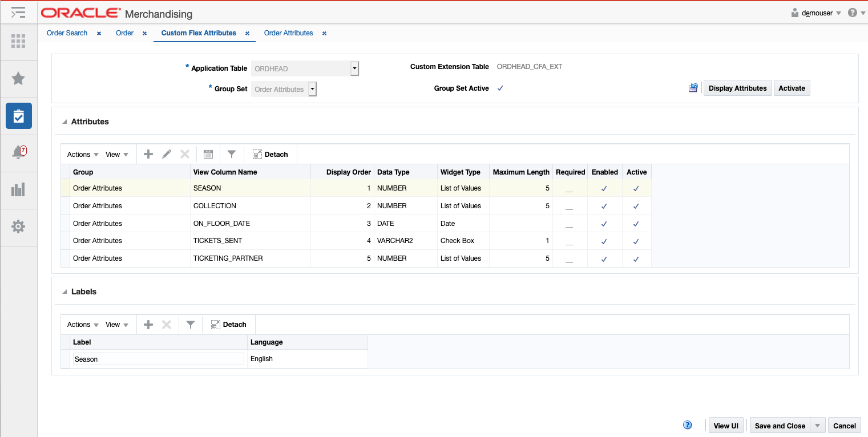Open notifications via the bell icon
This screenshot has height=437, width=868.
pyautogui.click(x=18, y=153)
